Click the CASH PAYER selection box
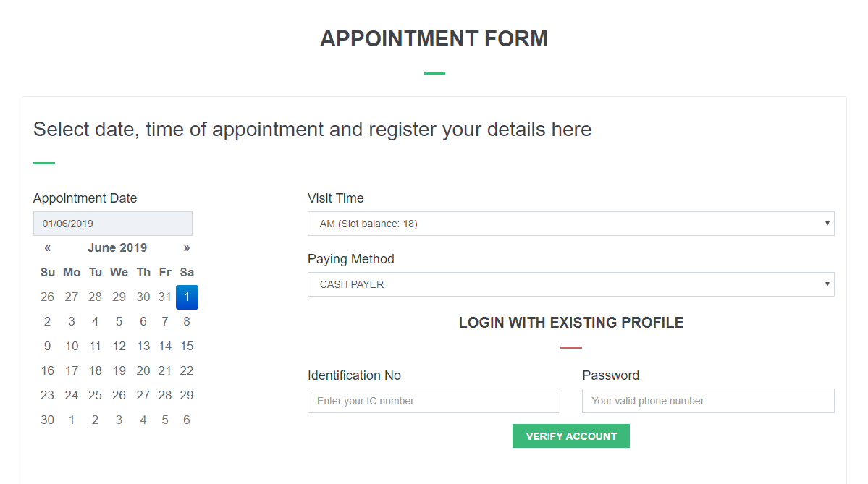868x484 pixels. coord(571,284)
